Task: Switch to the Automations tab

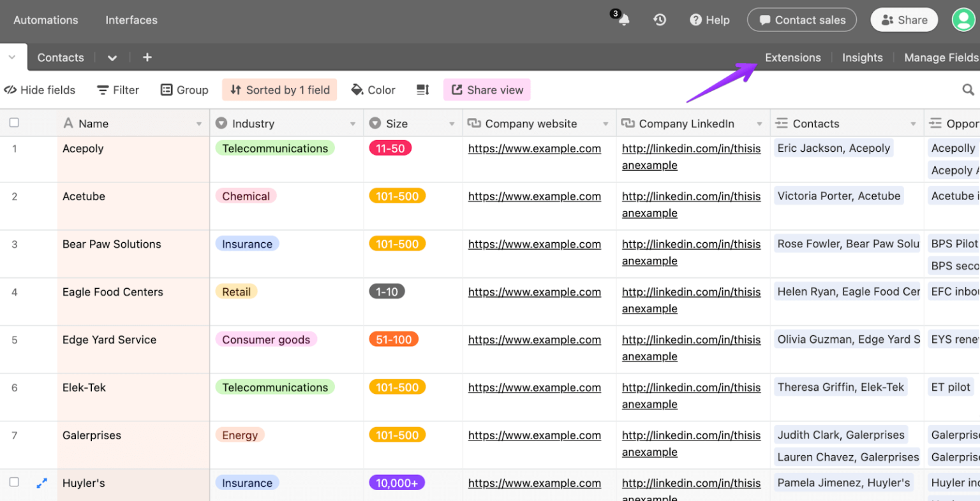Action: point(45,20)
